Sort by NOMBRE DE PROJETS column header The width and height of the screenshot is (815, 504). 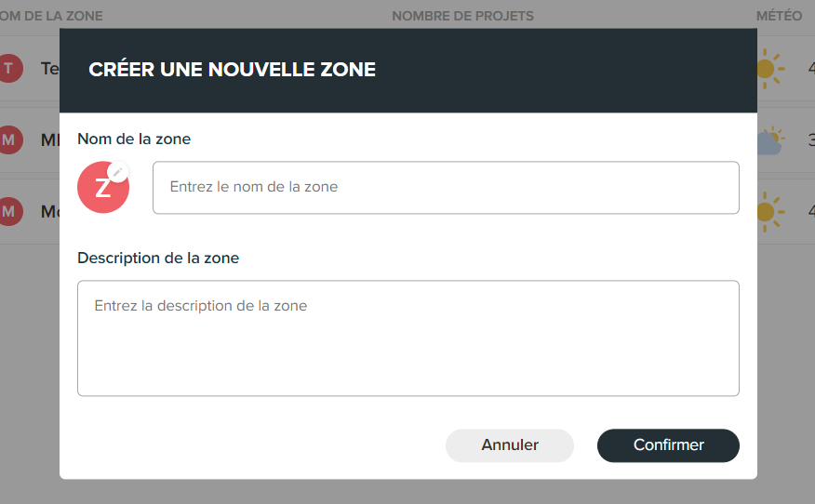pyautogui.click(x=462, y=16)
